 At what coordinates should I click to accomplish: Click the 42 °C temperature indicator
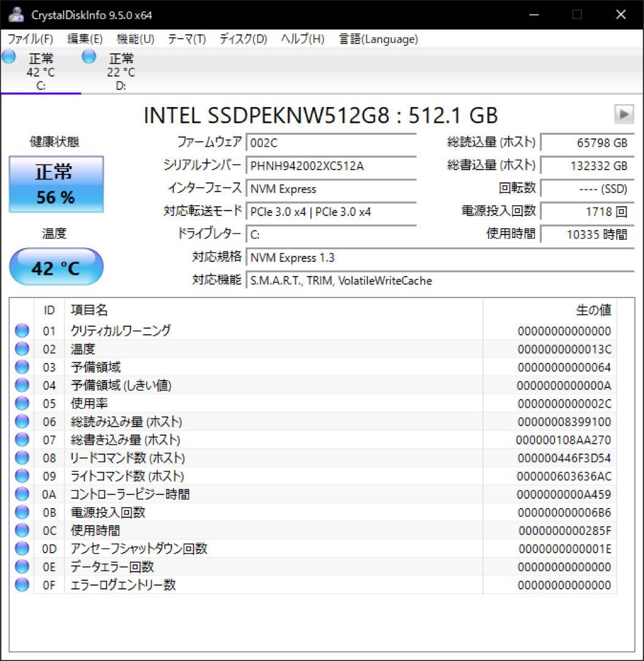click(56, 267)
